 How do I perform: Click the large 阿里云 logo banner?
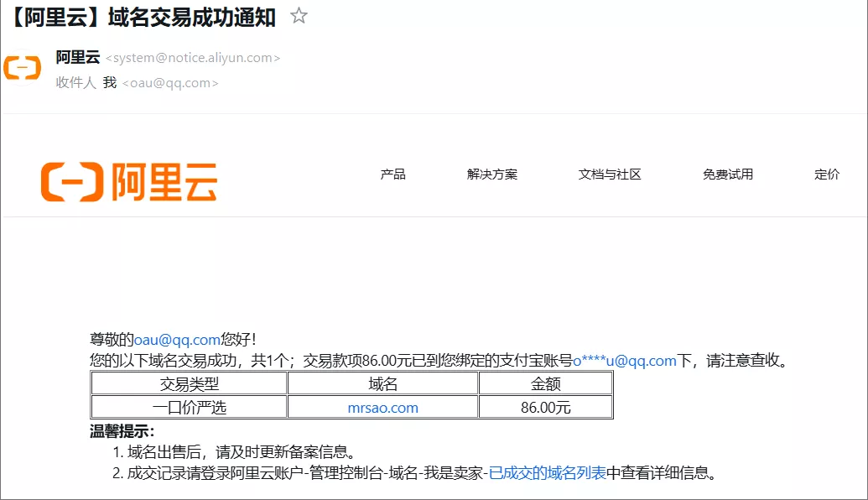[128, 181]
